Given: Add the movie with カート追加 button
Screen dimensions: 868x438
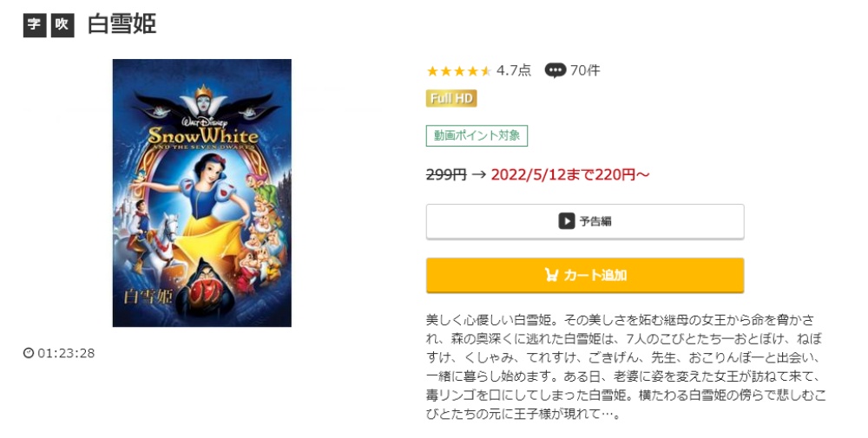Looking at the screenshot, I should pyautogui.click(x=584, y=275).
